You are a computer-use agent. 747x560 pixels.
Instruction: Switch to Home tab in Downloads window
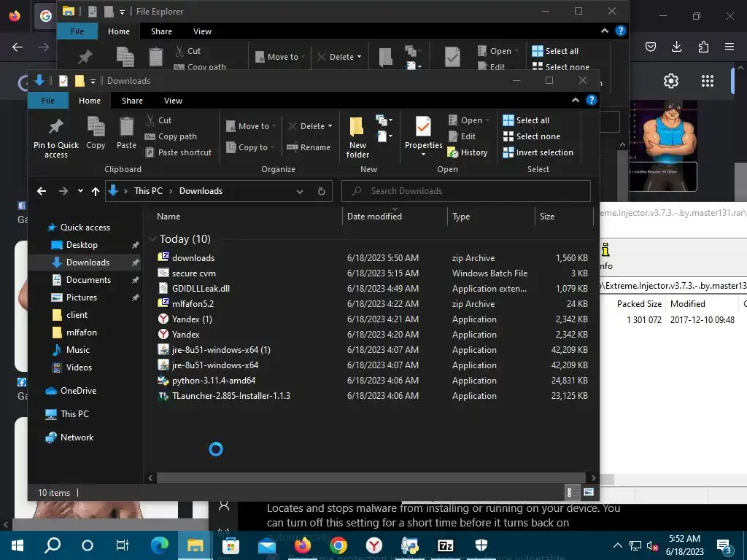[x=90, y=101]
